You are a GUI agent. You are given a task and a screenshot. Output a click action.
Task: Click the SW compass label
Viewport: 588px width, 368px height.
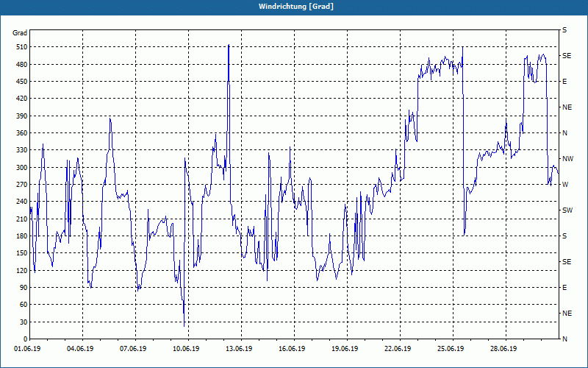(x=567, y=210)
